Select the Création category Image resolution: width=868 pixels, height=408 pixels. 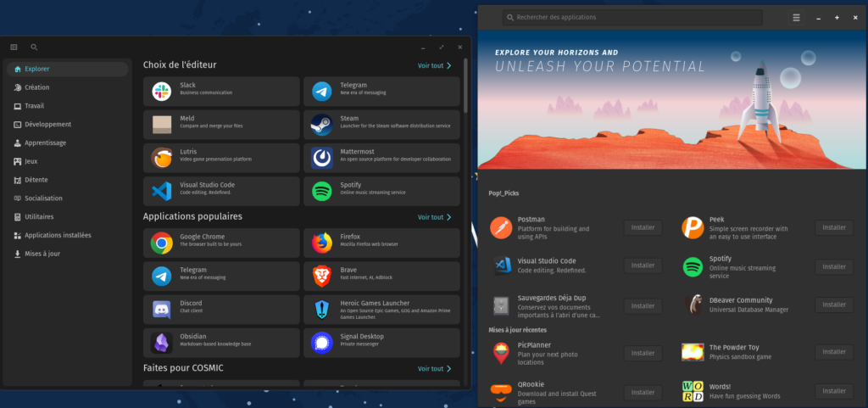click(x=68, y=87)
